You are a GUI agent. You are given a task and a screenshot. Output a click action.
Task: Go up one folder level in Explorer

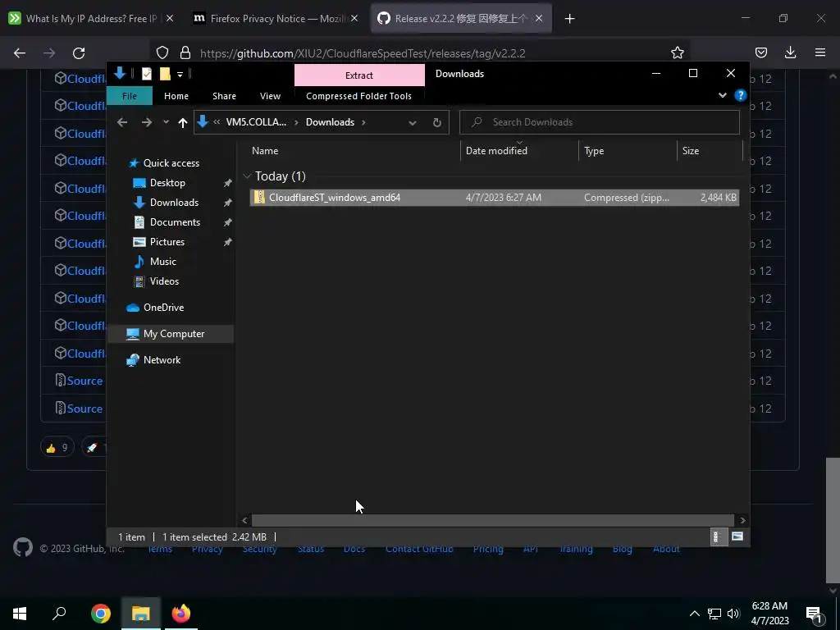point(183,123)
